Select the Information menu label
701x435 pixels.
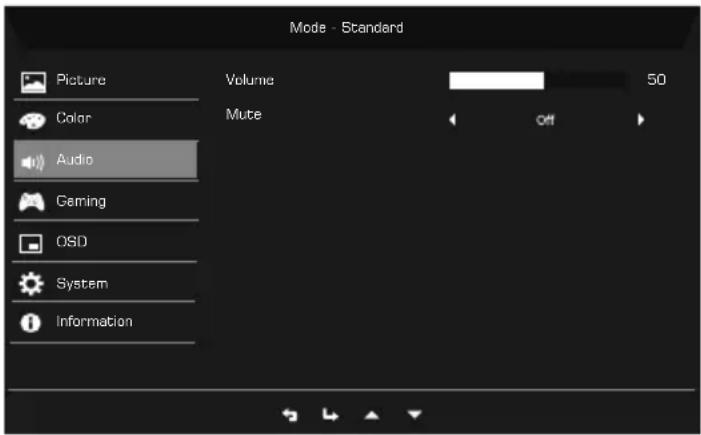tap(94, 321)
